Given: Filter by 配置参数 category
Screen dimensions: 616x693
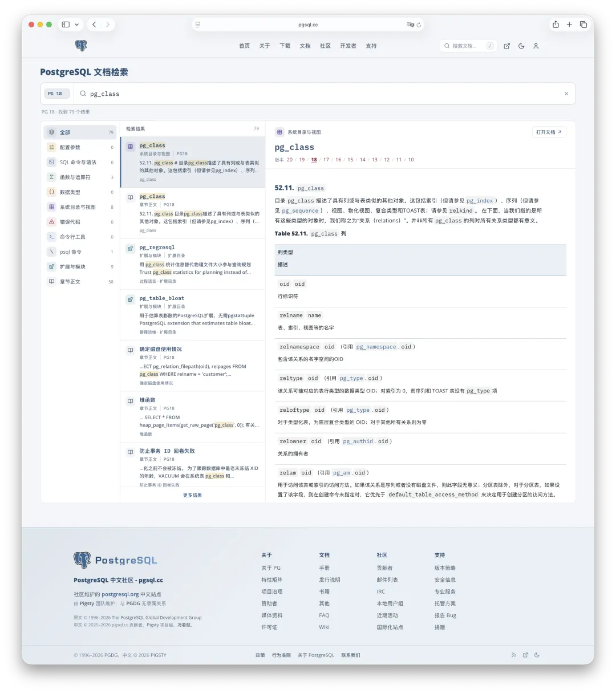Looking at the screenshot, I should click(x=80, y=147).
